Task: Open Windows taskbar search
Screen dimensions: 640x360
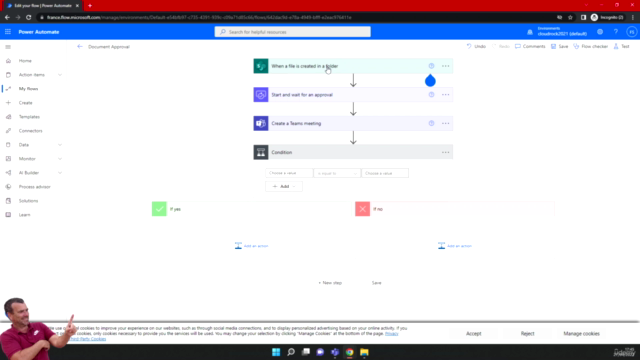Action: point(291,352)
